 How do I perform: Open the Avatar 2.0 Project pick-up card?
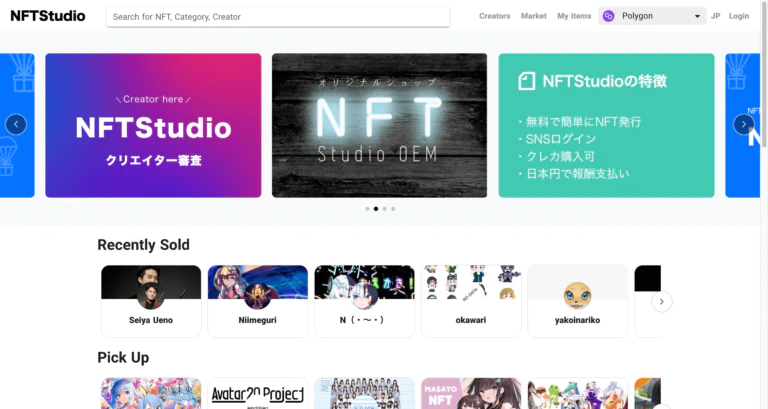258,393
